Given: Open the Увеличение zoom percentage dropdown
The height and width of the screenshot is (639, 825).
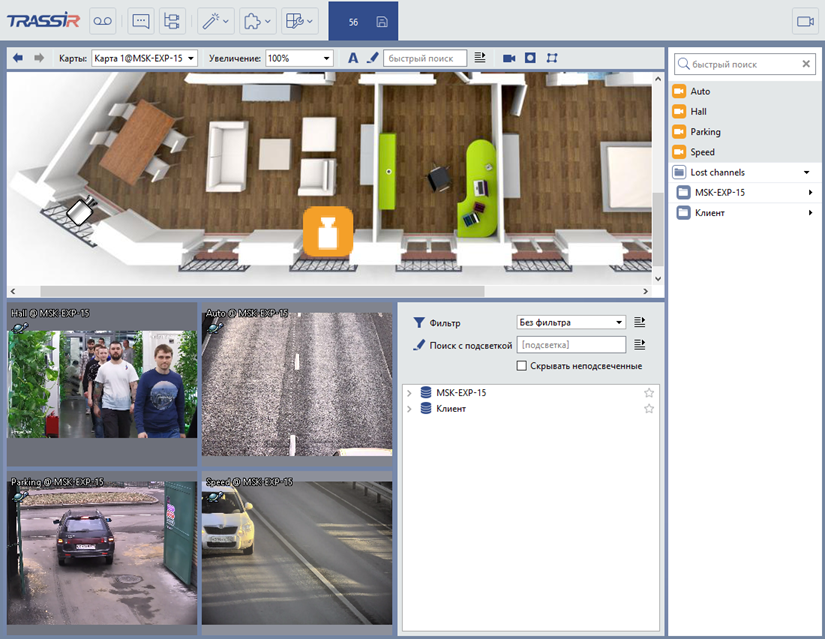Looking at the screenshot, I should click(x=299, y=58).
